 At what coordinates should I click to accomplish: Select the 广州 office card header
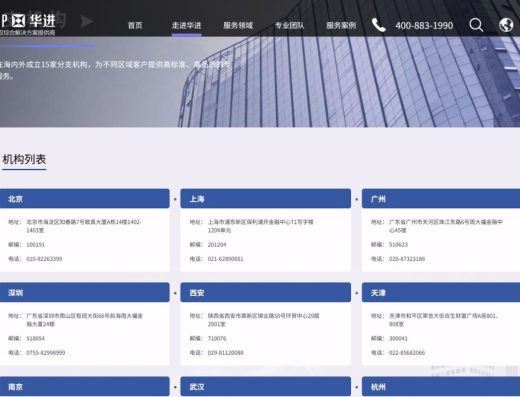[x=441, y=199]
